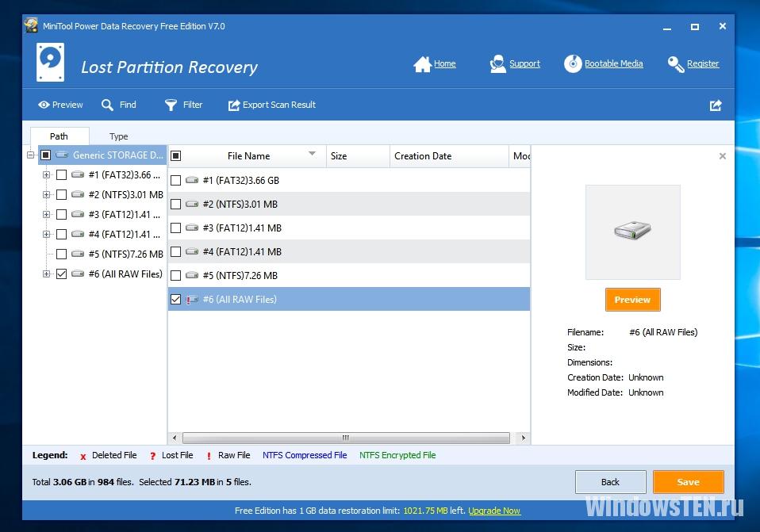The height and width of the screenshot is (532, 760).
Task: Check #5 (NTFS)7.26 MB in file list
Action: click(x=176, y=275)
